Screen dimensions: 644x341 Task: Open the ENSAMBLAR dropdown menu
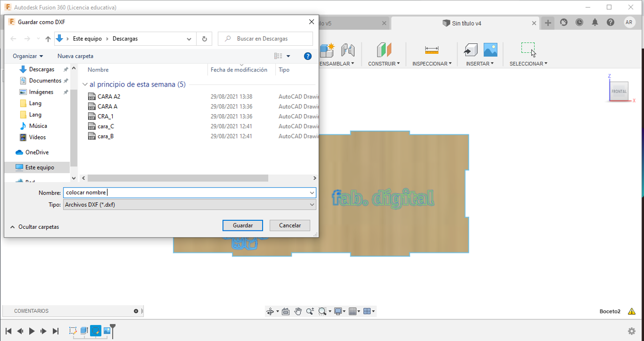pyautogui.click(x=337, y=64)
